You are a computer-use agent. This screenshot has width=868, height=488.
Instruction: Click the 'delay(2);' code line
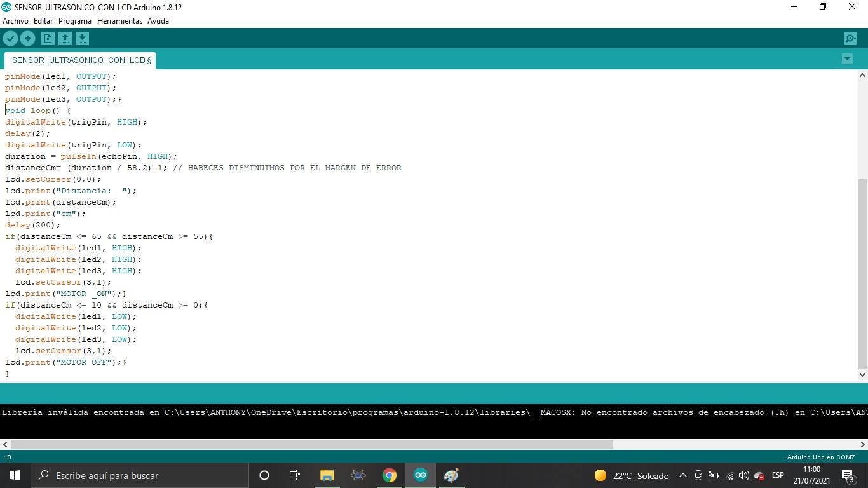[27, 133]
